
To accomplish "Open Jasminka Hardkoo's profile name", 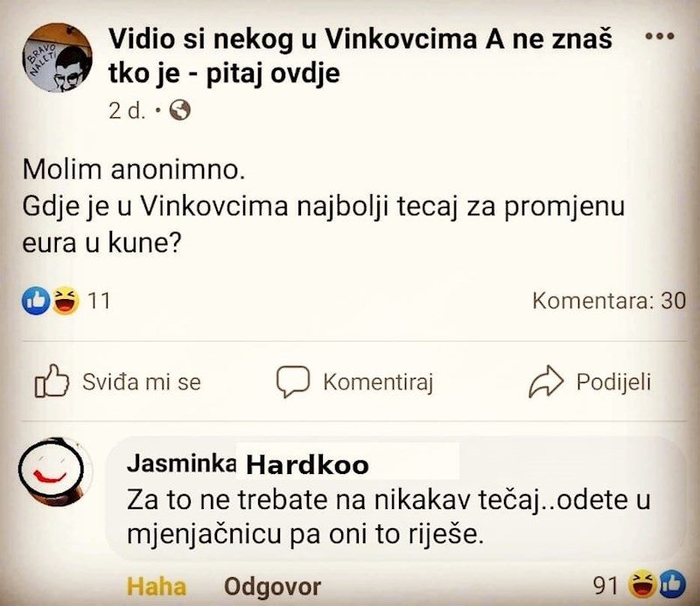I will [248, 464].
